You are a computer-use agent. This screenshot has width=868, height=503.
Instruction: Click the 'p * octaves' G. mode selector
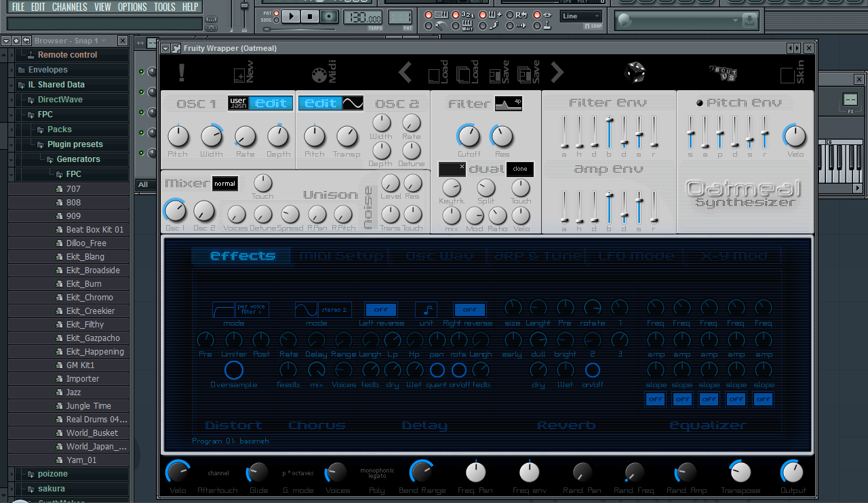click(x=298, y=472)
